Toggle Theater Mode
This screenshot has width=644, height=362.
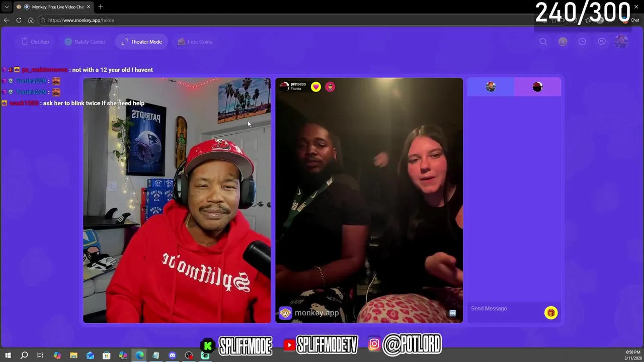tap(141, 42)
